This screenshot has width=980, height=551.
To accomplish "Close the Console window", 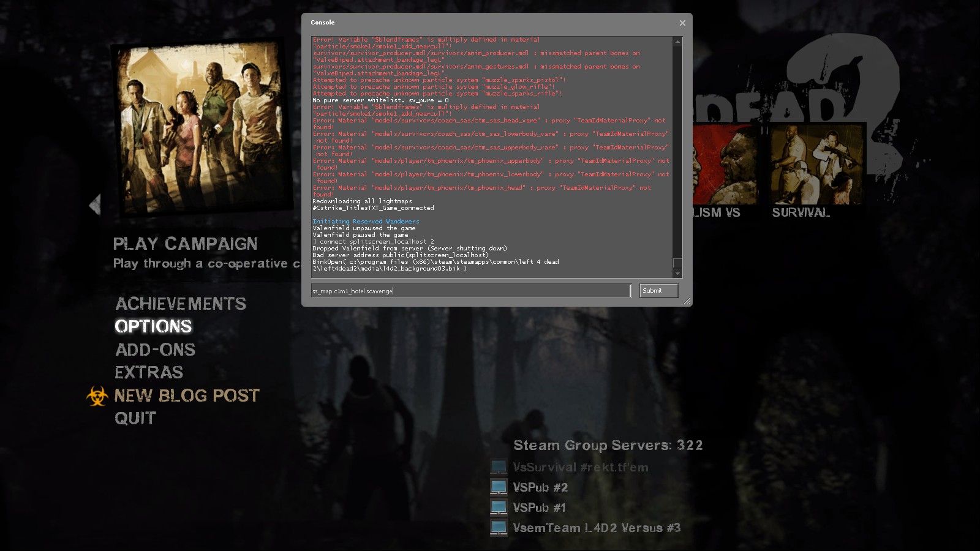I will pyautogui.click(x=682, y=23).
